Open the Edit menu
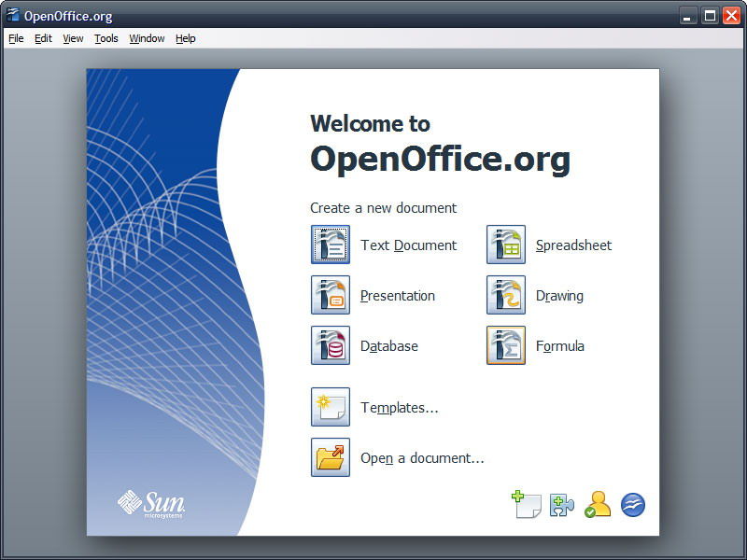The width and height of the screenshot is (747, 560). [x=42, y=38]
